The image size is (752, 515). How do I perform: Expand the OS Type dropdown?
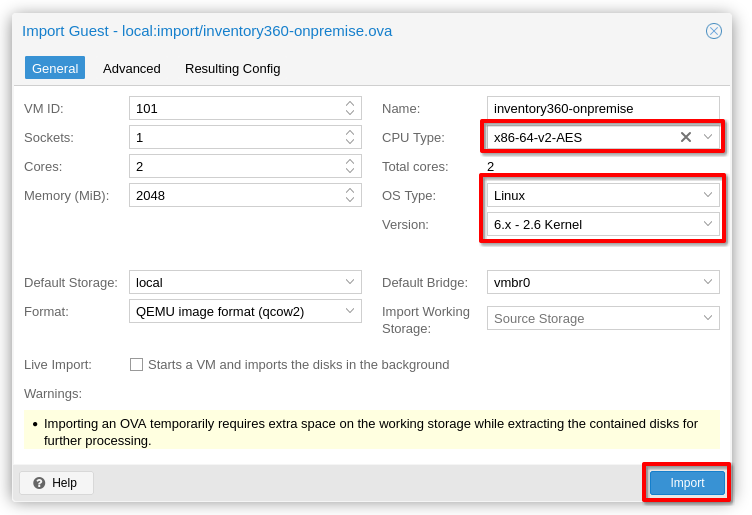click(x=708, y=195)
